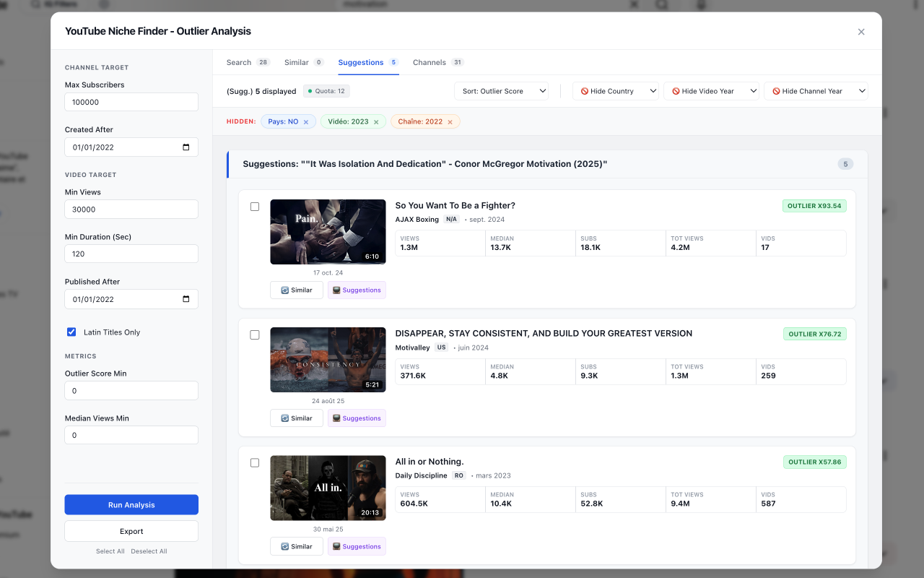
Task: Click the Vids 259 stat cell
Action: tap(801, 371)
